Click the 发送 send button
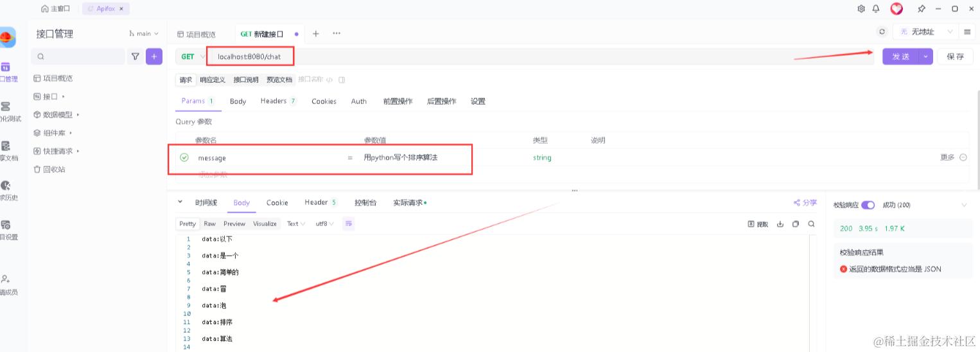 [900, 57]
